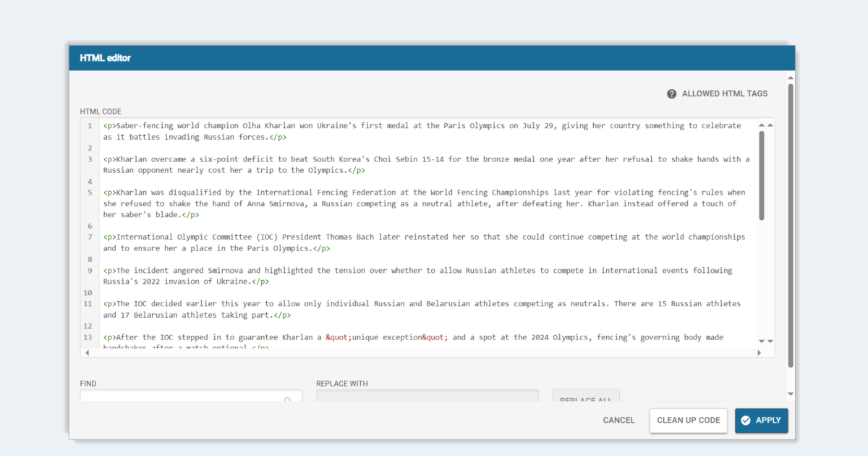Cancel the HTML editor dialog
This screenshot has width=868, height=456.
[618, 421]
